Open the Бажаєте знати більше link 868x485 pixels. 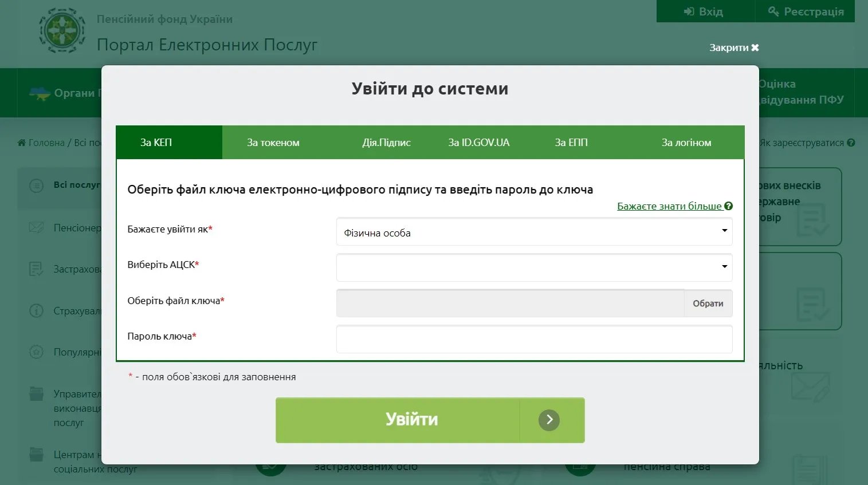tap(669, 206)
